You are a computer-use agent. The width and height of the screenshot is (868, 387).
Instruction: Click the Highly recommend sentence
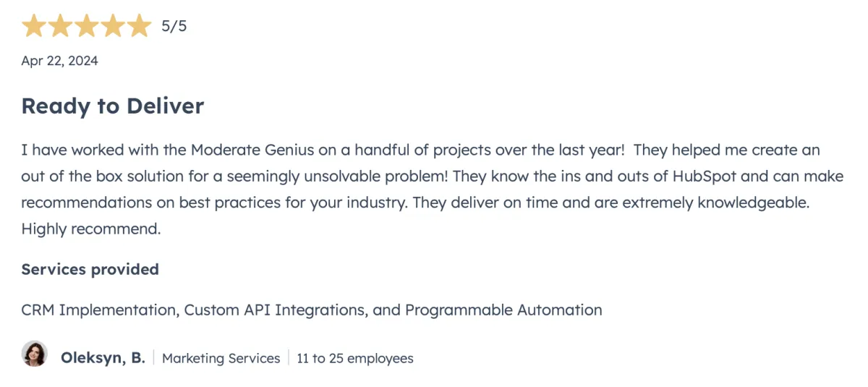tap(90, 229)
